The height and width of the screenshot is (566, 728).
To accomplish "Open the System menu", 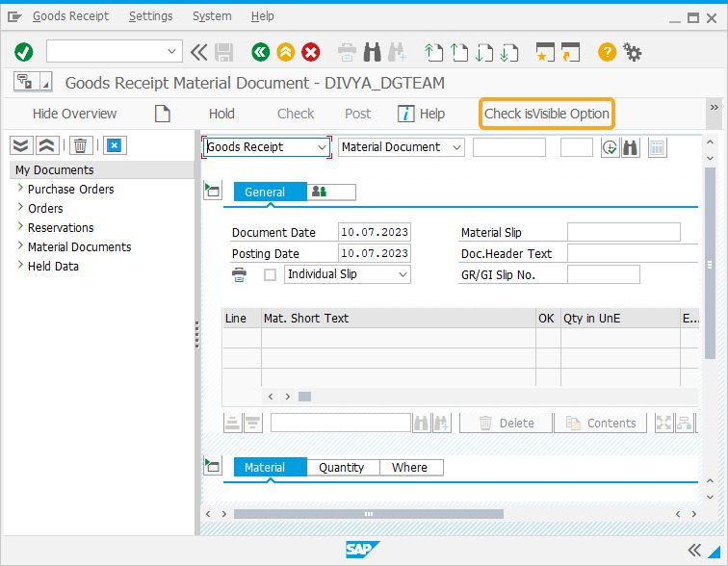I will pos(212,16).
